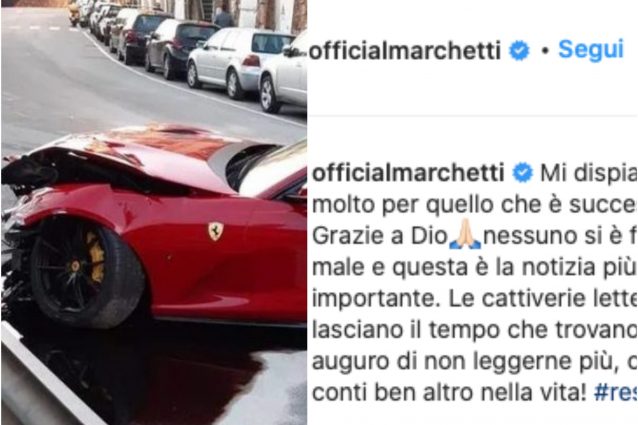This screenshot has height=425, width=638.
Task: Click the verified badge in header
Action: click(520, 51)
